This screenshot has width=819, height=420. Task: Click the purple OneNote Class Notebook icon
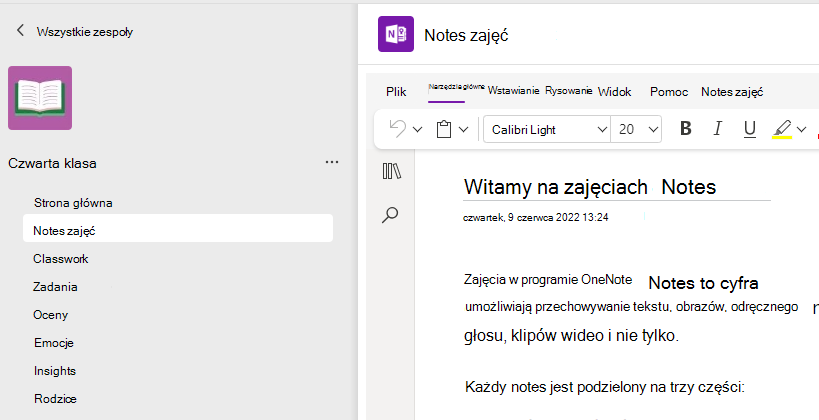[x=396, y=34]
